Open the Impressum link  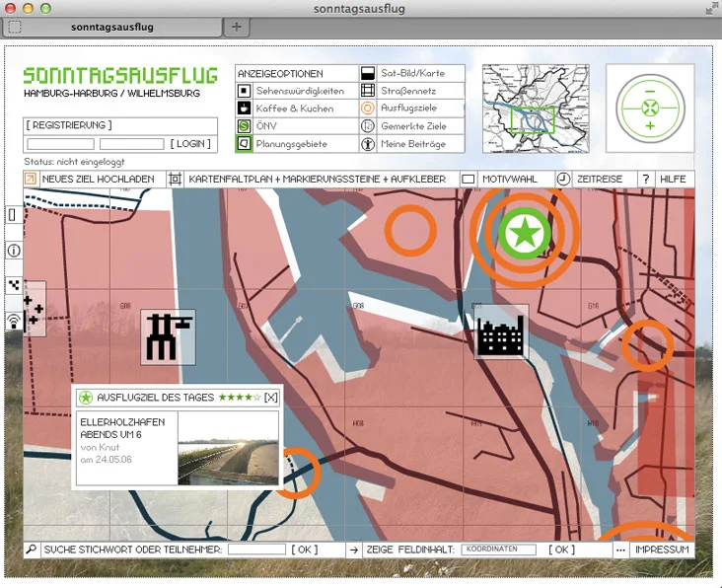click(x=662, y=550)
